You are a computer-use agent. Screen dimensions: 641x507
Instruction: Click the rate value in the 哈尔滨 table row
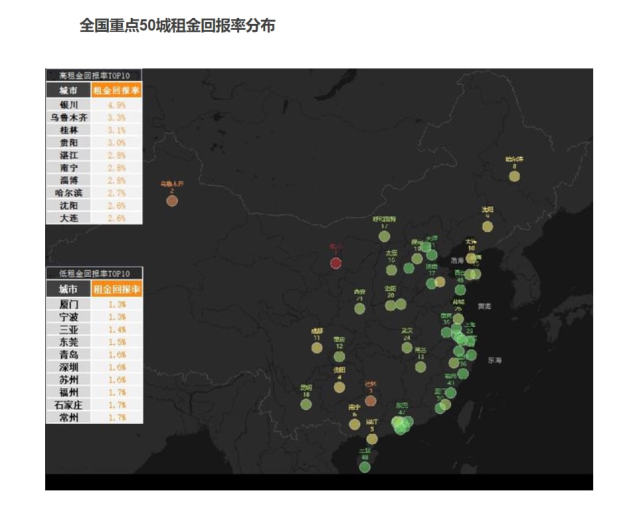117,193
